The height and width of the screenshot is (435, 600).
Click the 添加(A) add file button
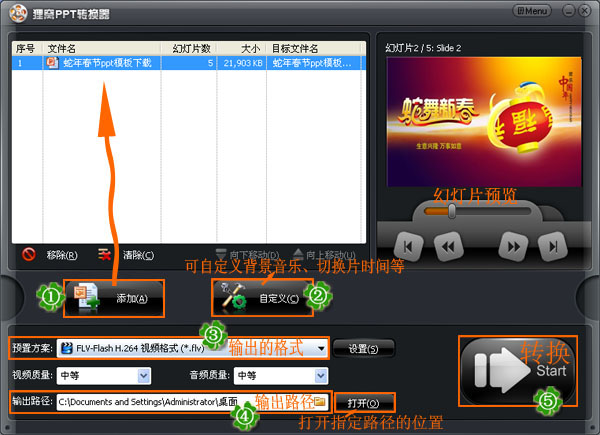pyautogui.click(x=114, y=298)
